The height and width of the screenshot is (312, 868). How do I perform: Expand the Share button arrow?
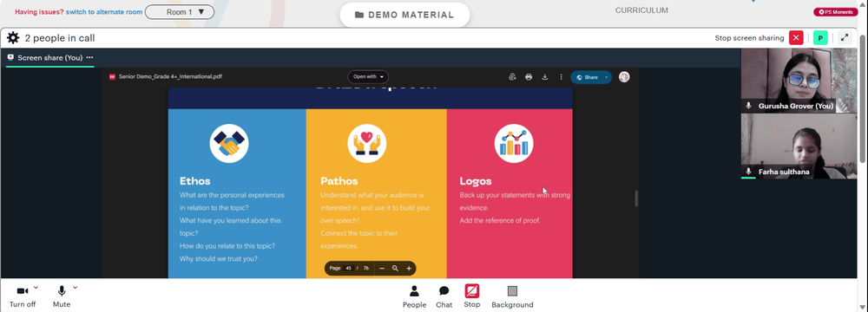[607, 77]
